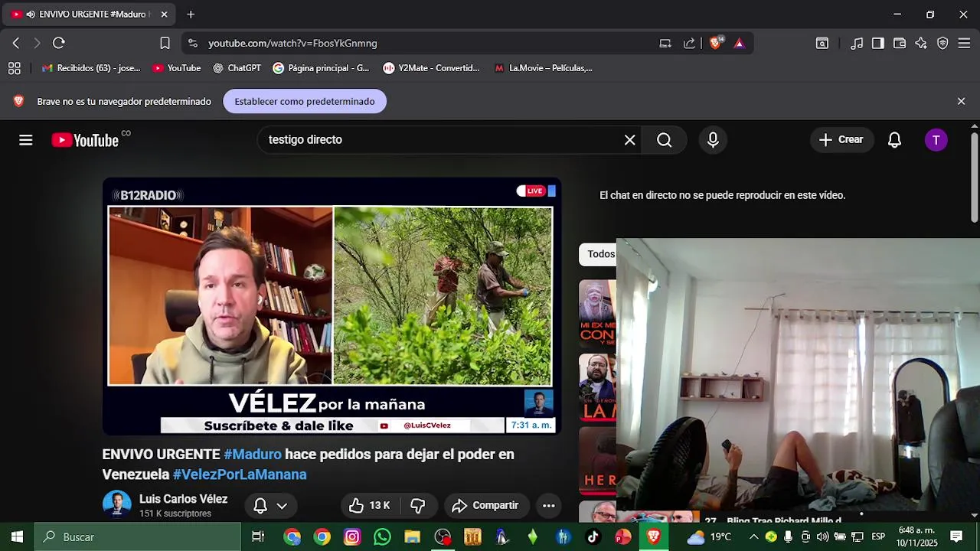Click the Windows Buscar search box
The height and width of the screenshot is (551, 980).
pos(138,536)
